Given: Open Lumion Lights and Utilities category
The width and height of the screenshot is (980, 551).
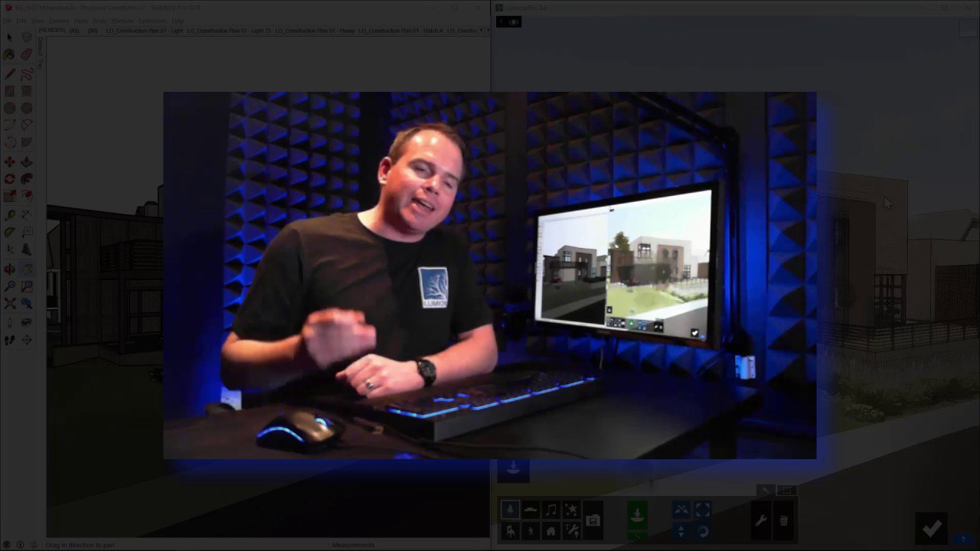Looking at the screenshot, I should click(x=572, y=530).
